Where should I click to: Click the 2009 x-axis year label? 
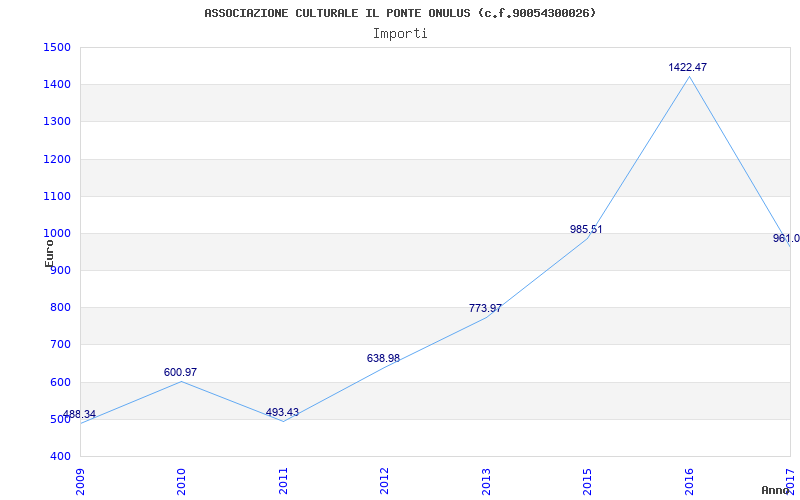[80, 481]
